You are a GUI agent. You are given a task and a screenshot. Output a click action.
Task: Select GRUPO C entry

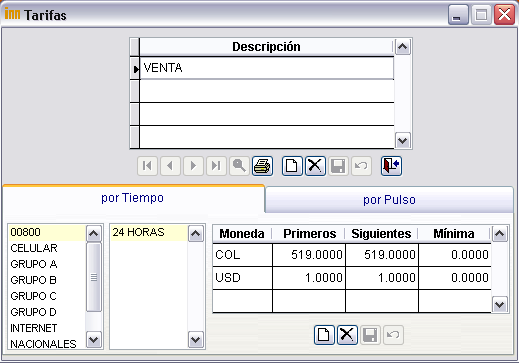coord(47,296)
